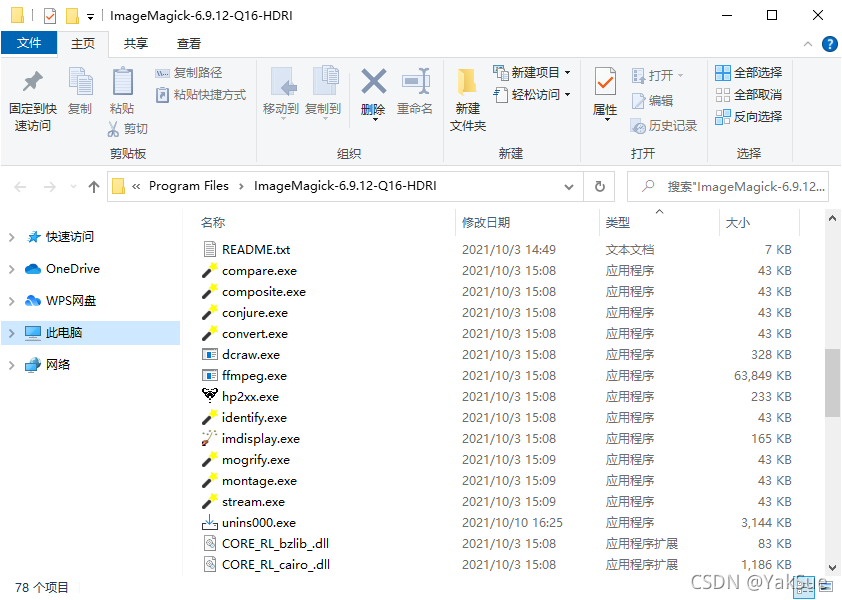Click Cut (剪切) scissors icon
Screen dimensions: 842x600
113,129
